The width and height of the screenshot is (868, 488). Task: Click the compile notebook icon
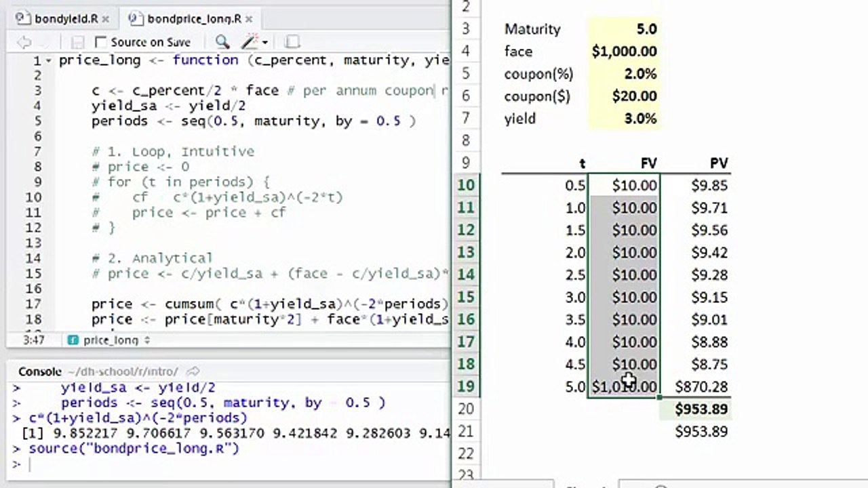[x=292, y=42]
